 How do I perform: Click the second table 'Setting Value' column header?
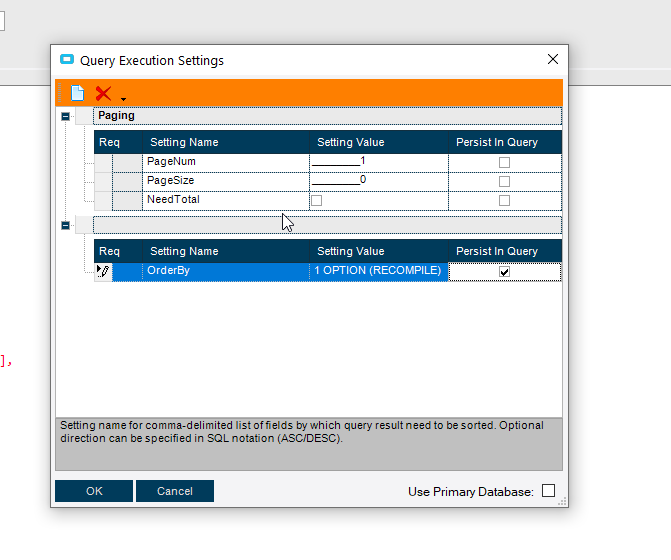click(379, 251)
